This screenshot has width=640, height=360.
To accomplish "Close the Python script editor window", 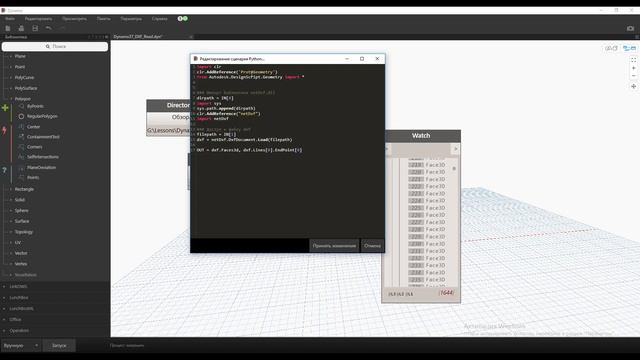I will click(377, 59).
